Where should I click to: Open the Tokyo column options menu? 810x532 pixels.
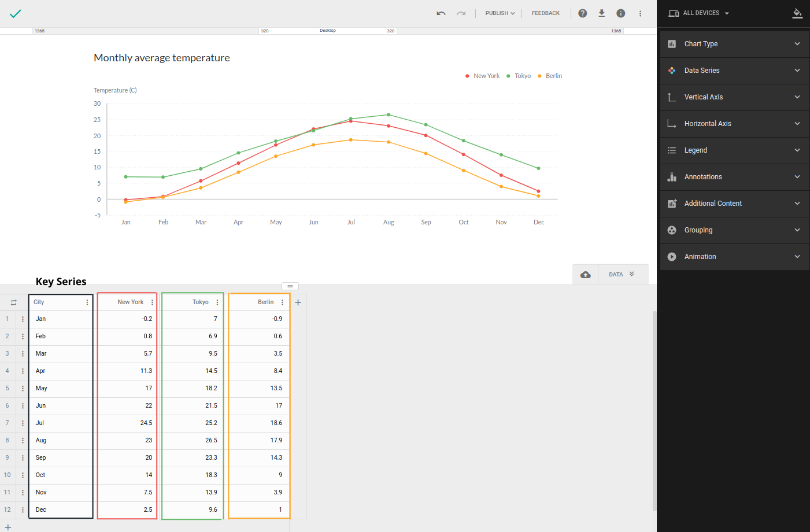coord(217,302)
